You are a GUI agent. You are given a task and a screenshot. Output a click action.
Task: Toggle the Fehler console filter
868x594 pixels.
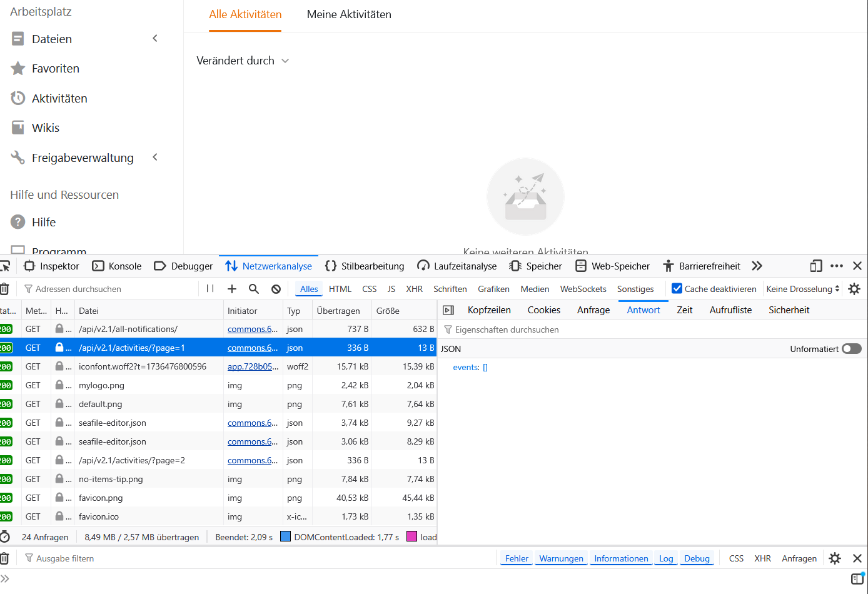pos(517,558)
